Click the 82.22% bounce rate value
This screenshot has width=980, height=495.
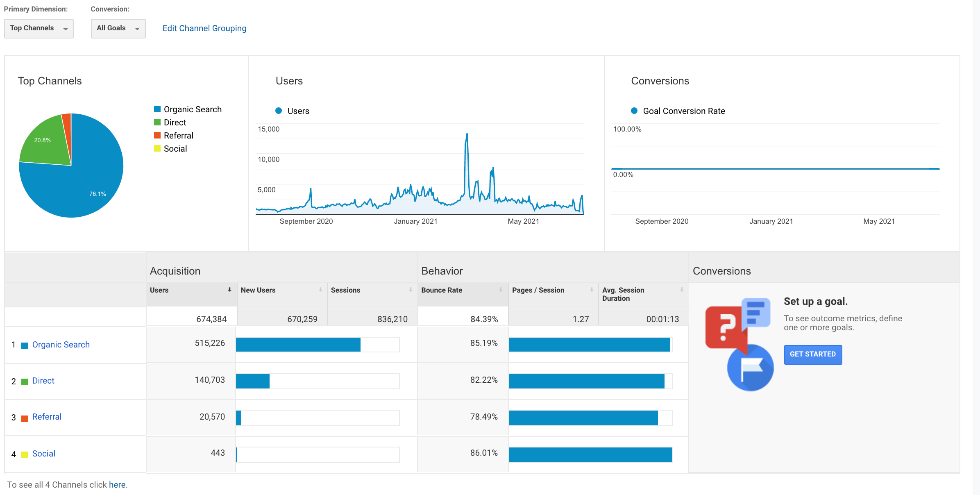point(484,380)
